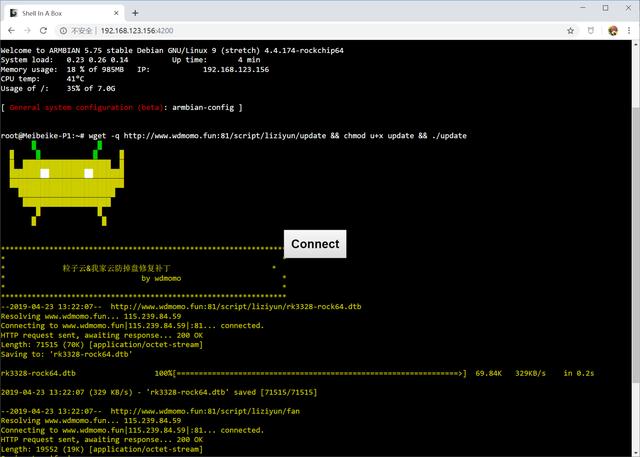Click the rk3328-rock64.dtb 100% progress bar line
Screen dimensions: 640x457
[x=298, y=373]
